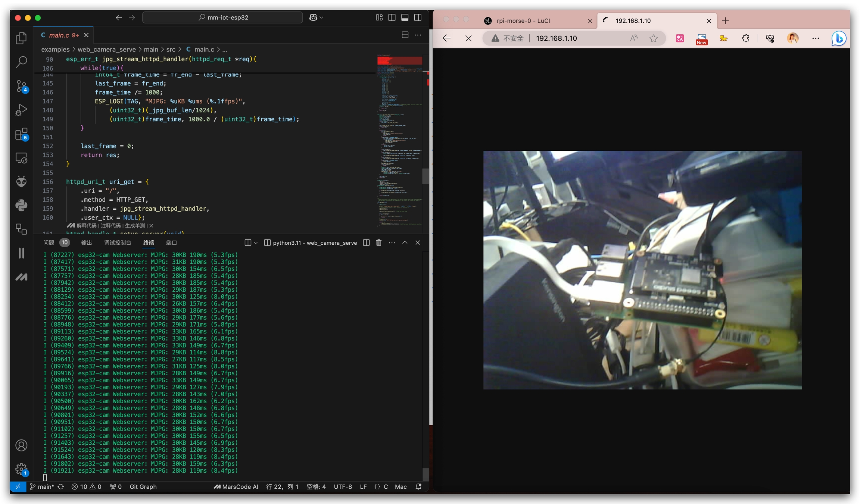The height and width of the screenshot is (504, 860).
Task: Open the launch profile dropdown beside split terminal
Action: point(256,243)
